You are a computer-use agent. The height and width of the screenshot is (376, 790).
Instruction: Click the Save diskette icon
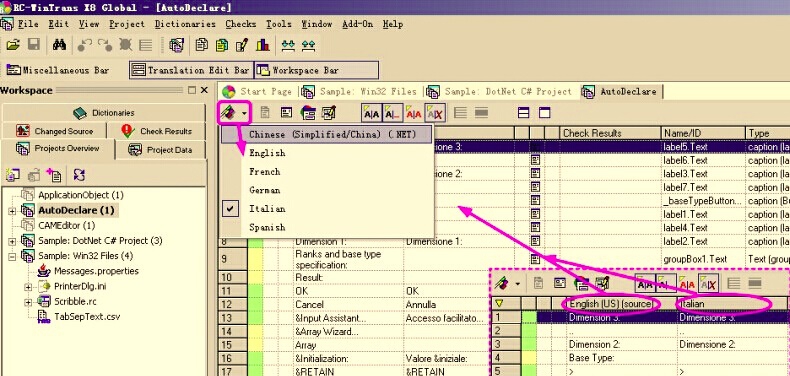pos(34,45)
